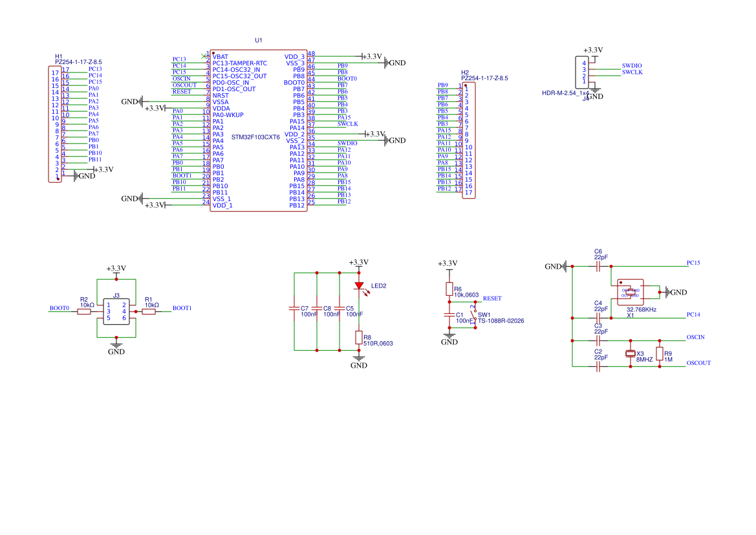
Task: Click the VDDA pin name on U1
Action: click(221, 109)
